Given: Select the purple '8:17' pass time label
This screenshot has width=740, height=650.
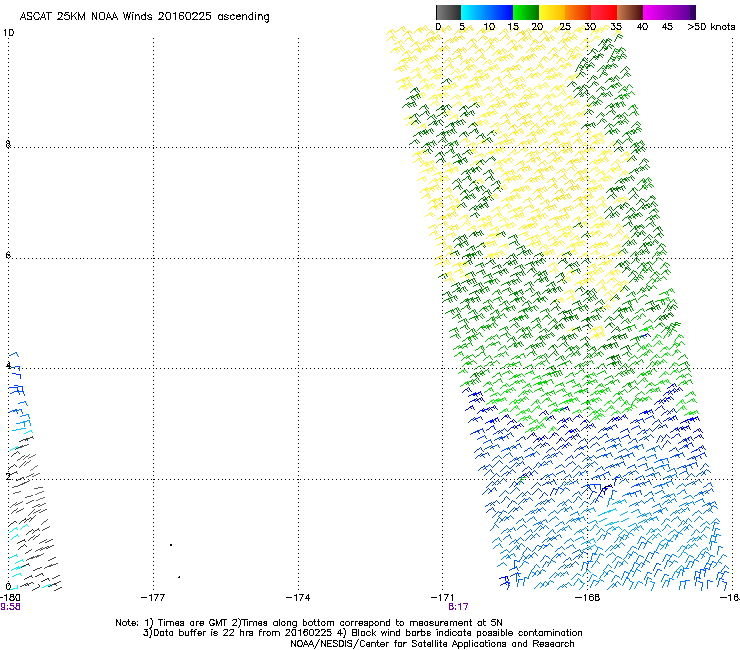Looking at the screenshot, I should pyautogui.click(x=458, y=607).
